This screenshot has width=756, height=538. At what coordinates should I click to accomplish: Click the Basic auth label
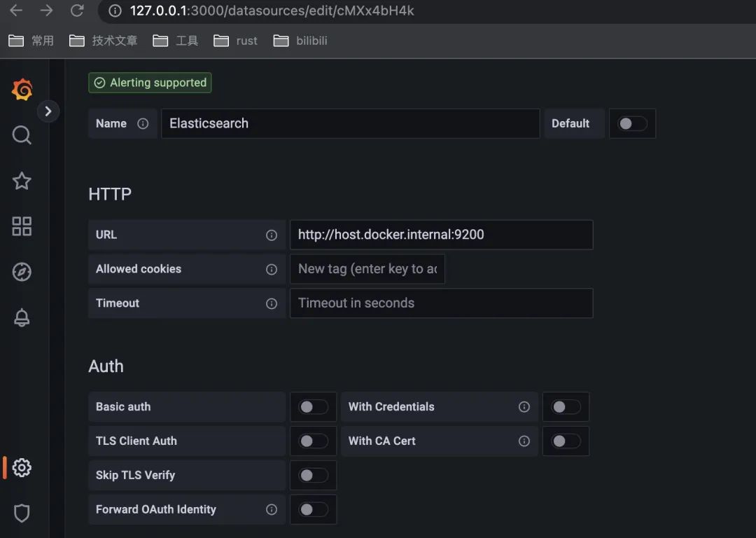coord(123,407)
